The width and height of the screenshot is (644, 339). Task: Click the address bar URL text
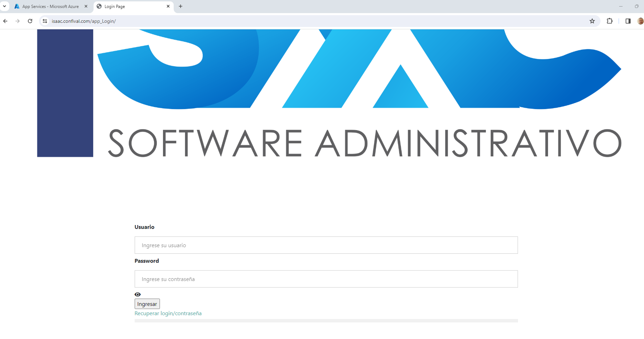pyautogui.click(x=84, y=21)
